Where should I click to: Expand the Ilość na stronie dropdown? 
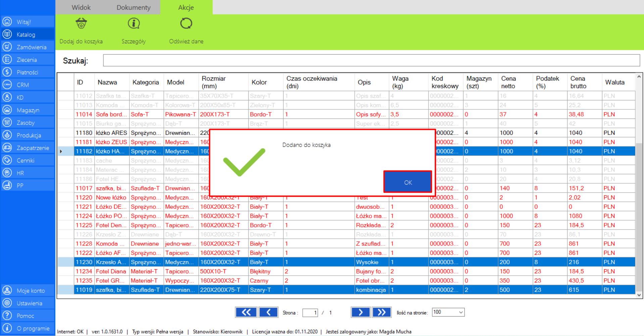pos(448,312)
